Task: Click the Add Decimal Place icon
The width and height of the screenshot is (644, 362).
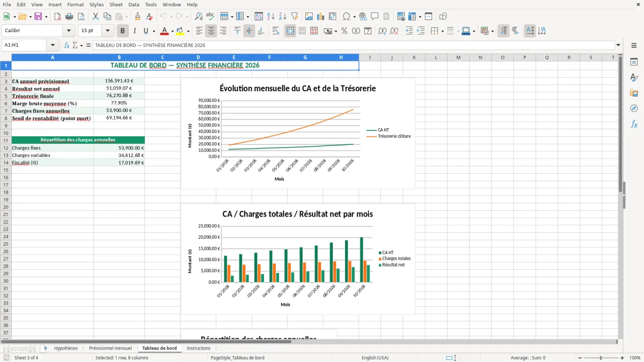Action: coord(383,31)
